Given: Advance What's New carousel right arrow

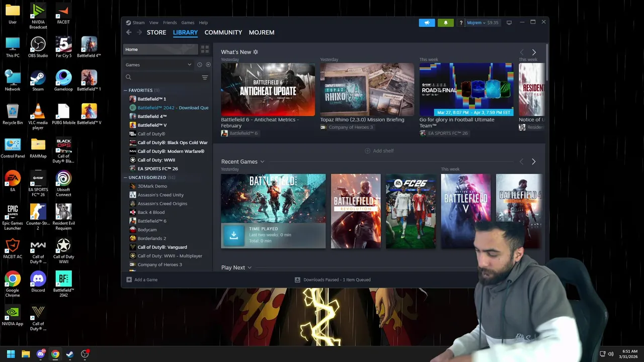Looking at the screenshot, I should pyautogui.click(x=534, y=52).
